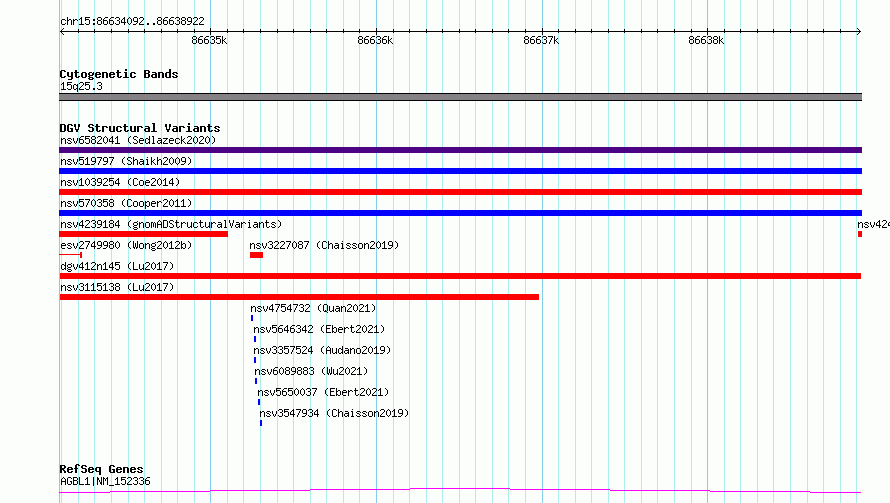Select the blue tick under nsv3547934
Image resolution: width=890 pixels, height=503 pixels.
click(x=261, y=423)
